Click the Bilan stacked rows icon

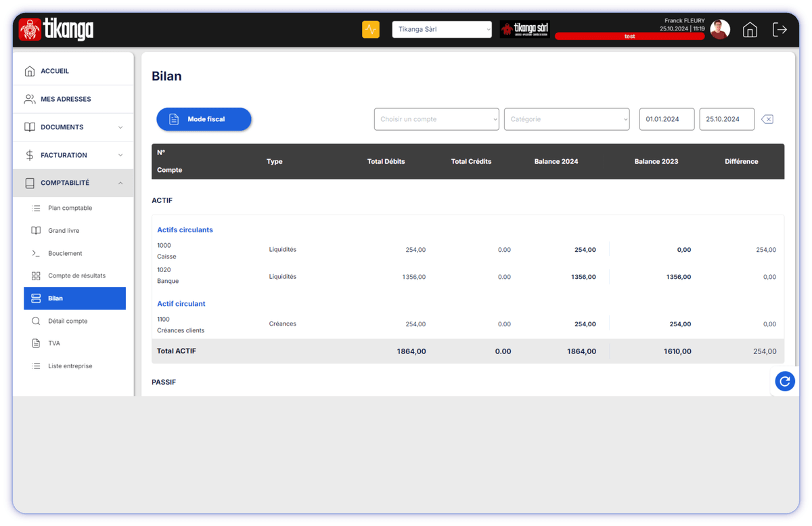[x=36, y=299]
